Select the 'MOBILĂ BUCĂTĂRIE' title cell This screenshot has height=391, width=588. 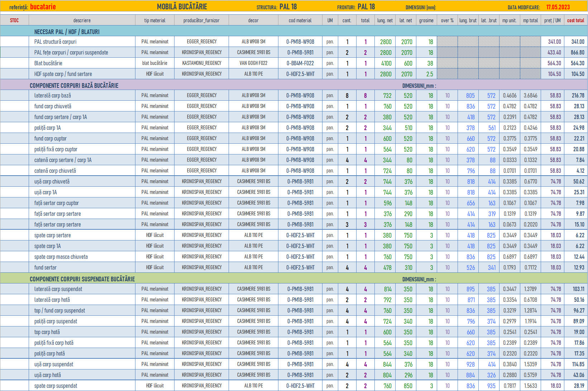click(x=182, y=7)
